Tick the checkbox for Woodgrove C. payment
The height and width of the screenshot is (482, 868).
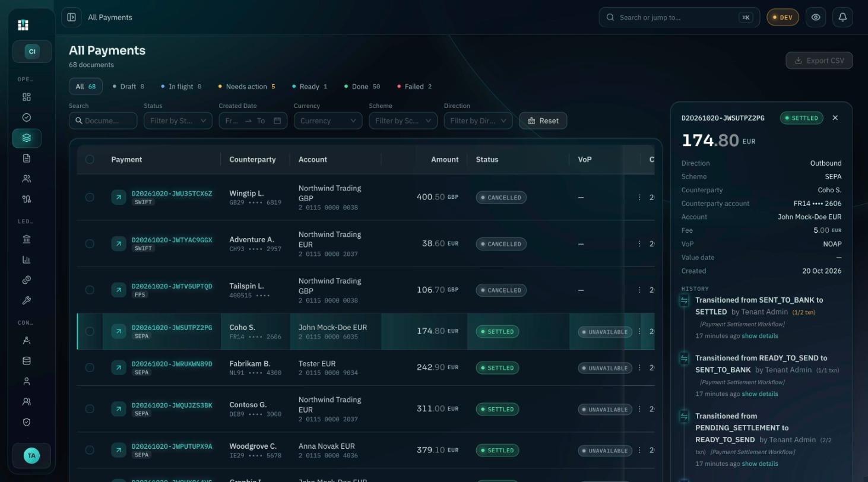tap(90, 450)
